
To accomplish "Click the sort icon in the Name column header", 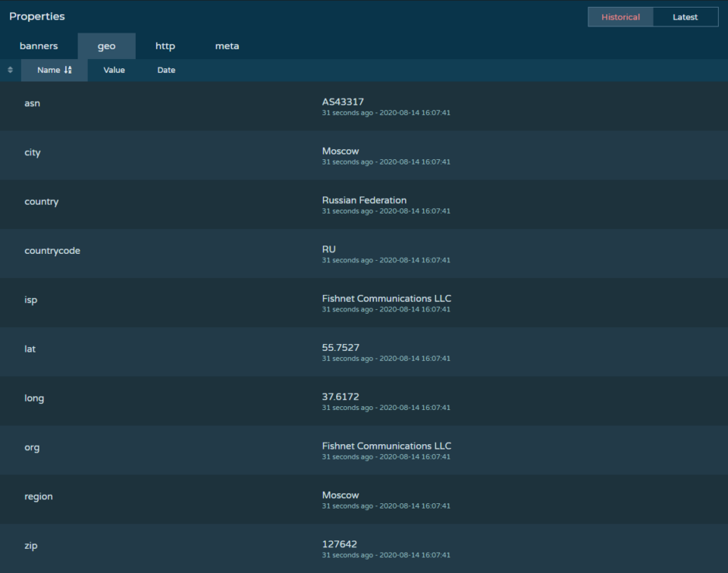I will pos(68,70).
